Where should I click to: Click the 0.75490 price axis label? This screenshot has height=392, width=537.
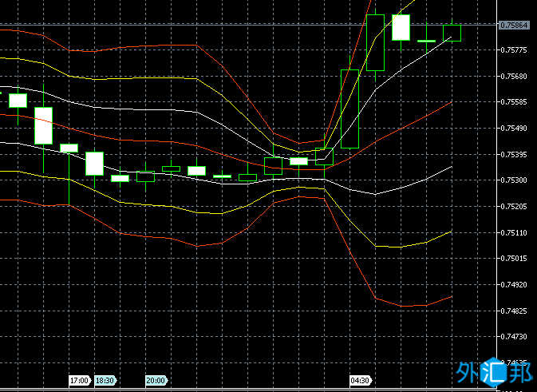point(514,129)
